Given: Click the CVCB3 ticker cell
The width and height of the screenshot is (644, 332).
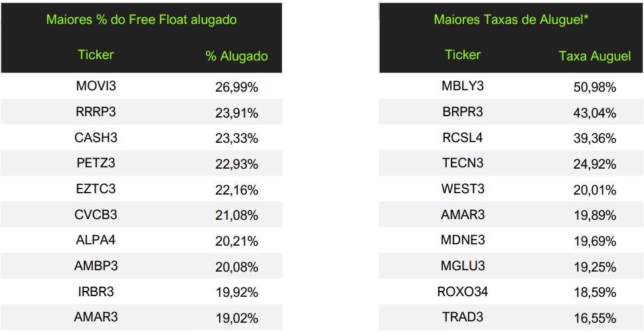Looking at the screenshot, I should pyautogui.click(x=96, y=215).
